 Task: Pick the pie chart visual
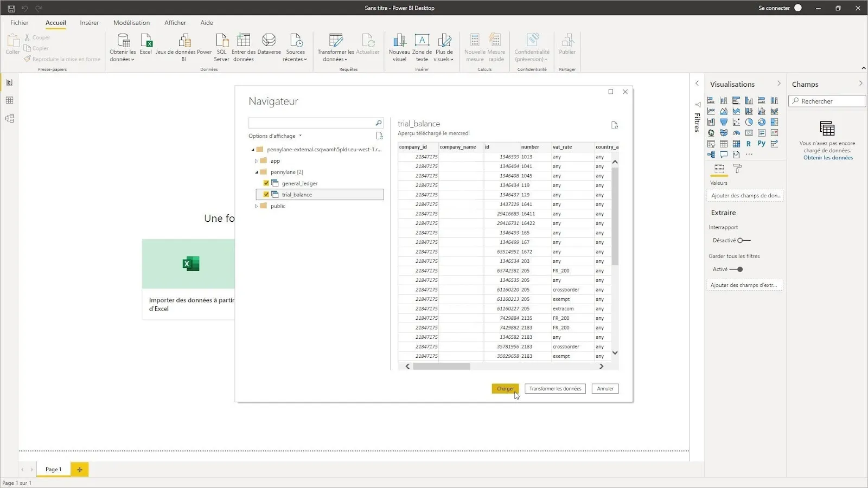pyautogui.click(x=749, y=122)
